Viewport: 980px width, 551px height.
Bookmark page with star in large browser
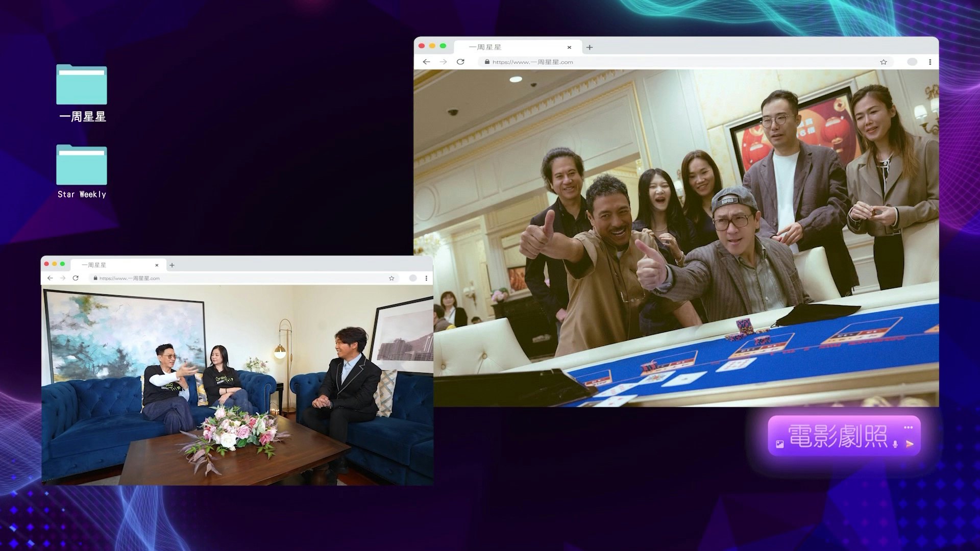click(884, 62)
